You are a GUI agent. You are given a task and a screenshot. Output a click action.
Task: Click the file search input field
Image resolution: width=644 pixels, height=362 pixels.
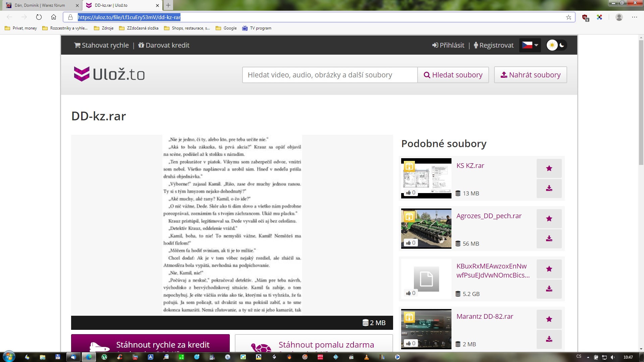click(330, 75)
